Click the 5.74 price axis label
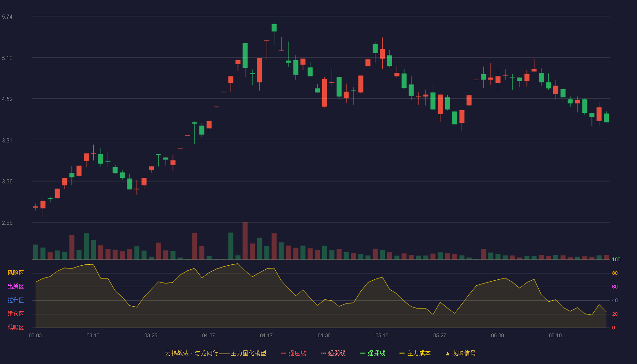637x364 pixels. point(7,17)
